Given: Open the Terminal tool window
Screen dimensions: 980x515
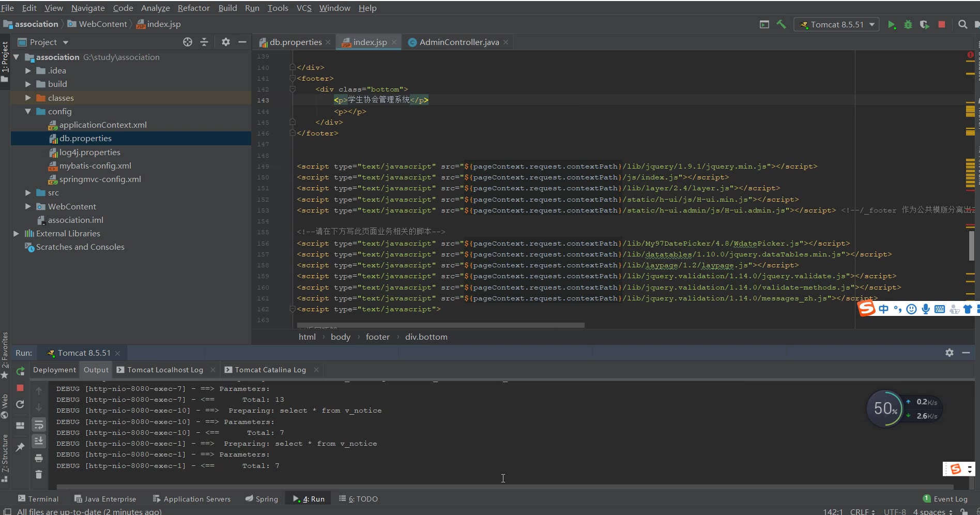Looking at the screenshot, I should pos(38,499).
